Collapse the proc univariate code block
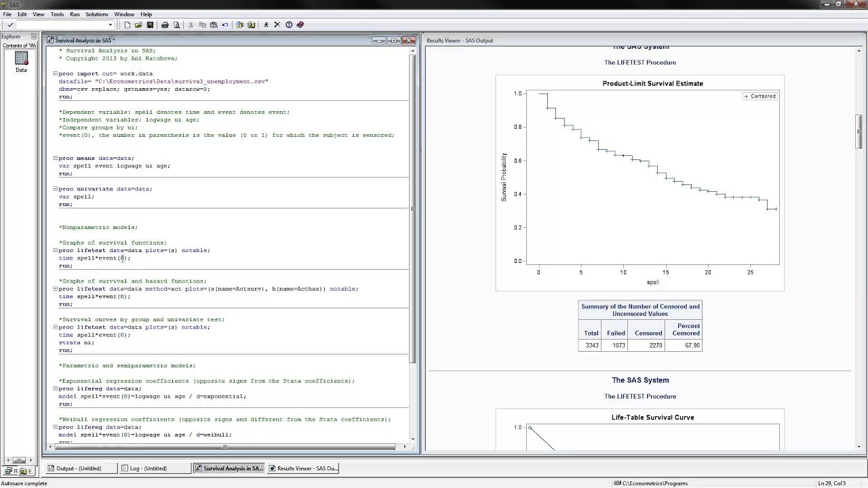868x488 pixels. click(56, 189)
